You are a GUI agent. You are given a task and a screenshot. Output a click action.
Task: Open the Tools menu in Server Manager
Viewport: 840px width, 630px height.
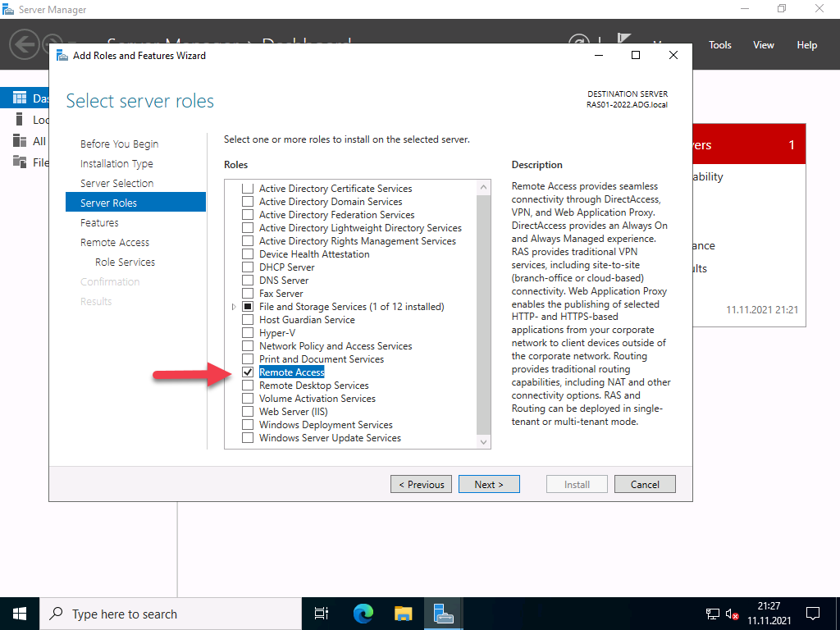click(719, 45)
